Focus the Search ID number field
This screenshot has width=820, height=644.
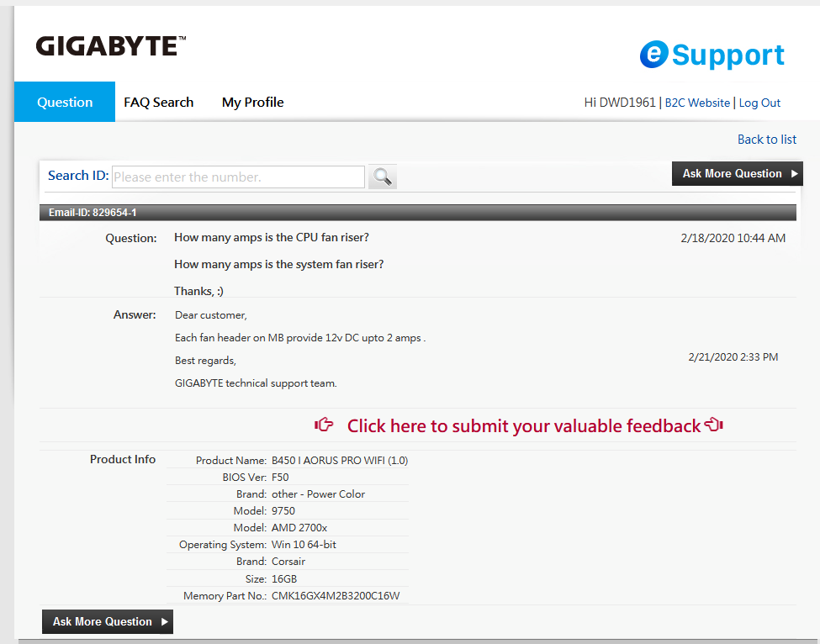(x=238, y=177)
